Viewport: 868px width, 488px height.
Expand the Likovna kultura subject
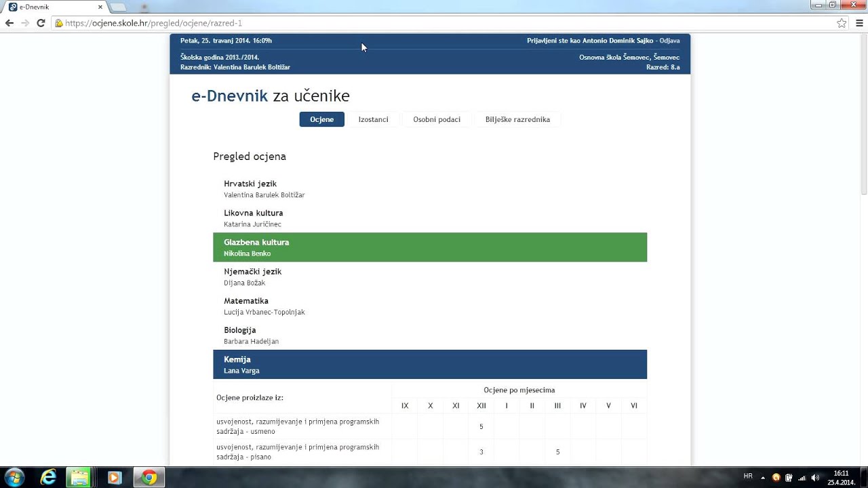pyautogui.click(x=430, y=218)
